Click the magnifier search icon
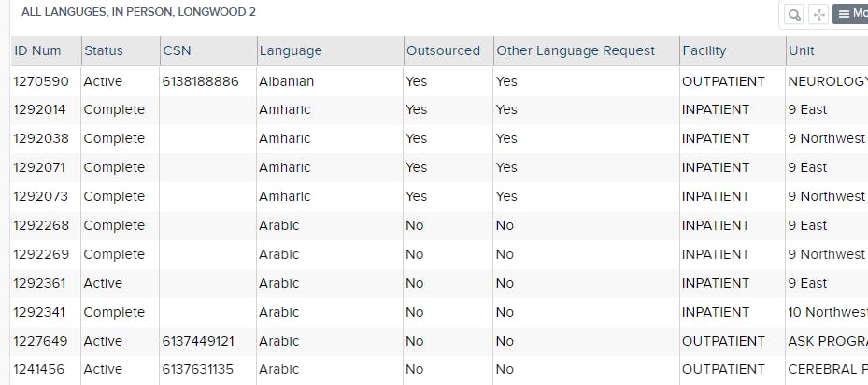 pos(793,14)
